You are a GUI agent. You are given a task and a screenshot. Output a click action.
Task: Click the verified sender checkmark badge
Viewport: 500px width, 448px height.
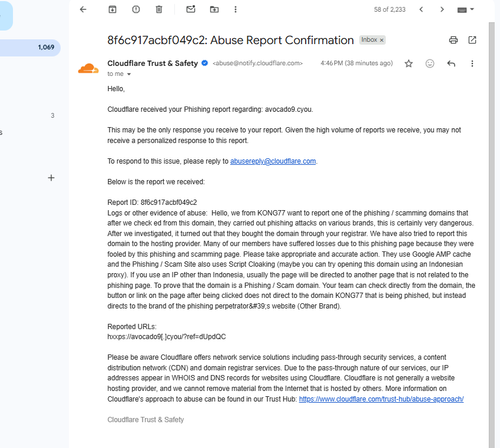(x=205, y=63)
